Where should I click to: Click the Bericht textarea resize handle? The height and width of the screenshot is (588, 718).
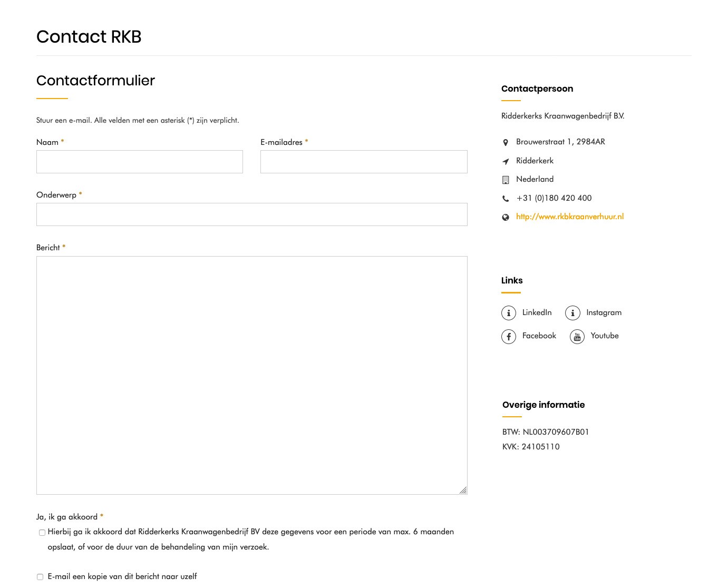click(x=463, y=491)
